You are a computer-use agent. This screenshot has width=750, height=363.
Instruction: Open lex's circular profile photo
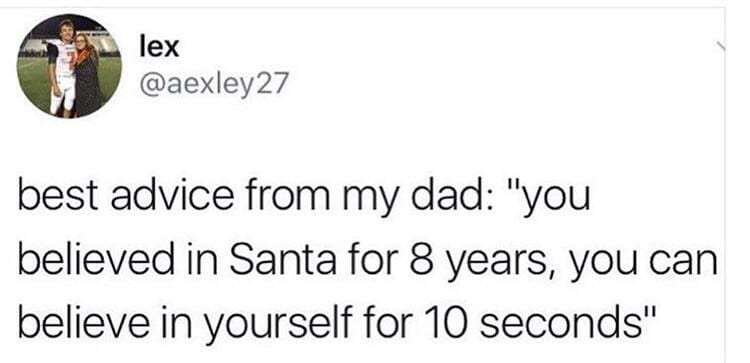coord(69,66)
